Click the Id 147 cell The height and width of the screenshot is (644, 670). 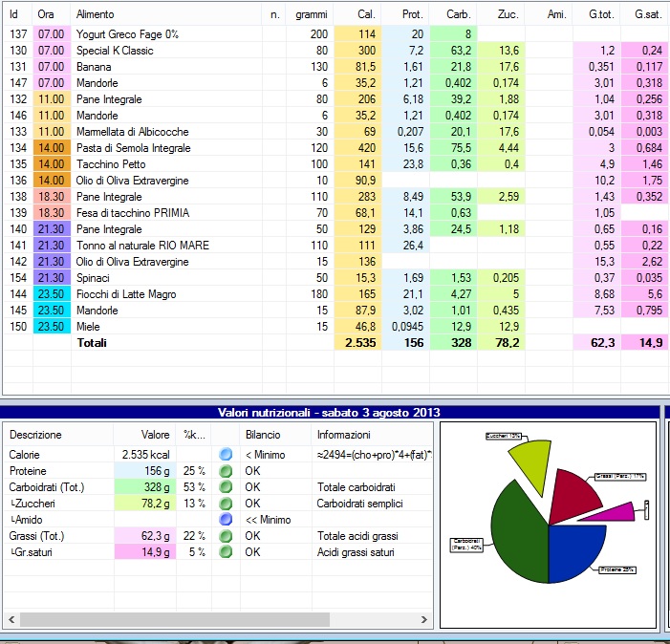[18, 83]
